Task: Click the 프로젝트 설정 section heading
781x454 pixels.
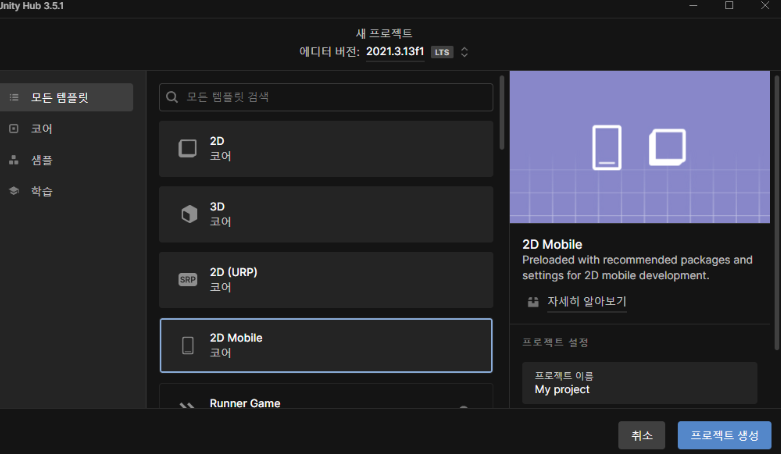Action: 555,342
